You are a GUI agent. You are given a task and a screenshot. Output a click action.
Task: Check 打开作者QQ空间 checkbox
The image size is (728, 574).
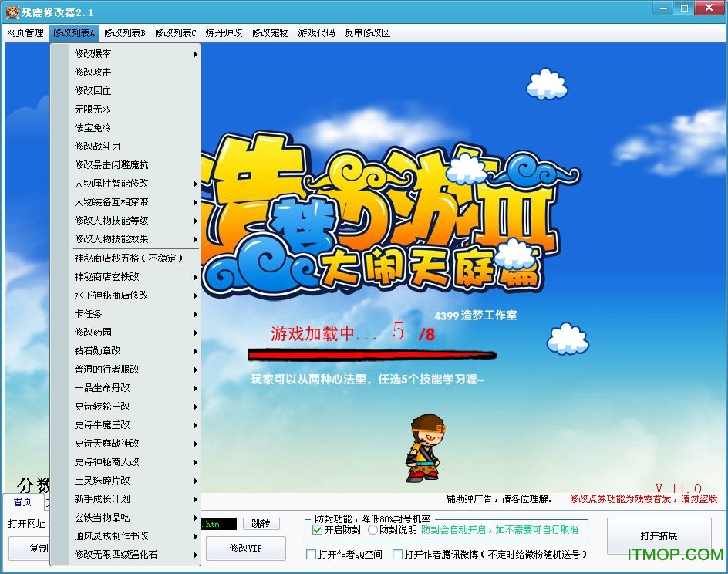[312, 555]
